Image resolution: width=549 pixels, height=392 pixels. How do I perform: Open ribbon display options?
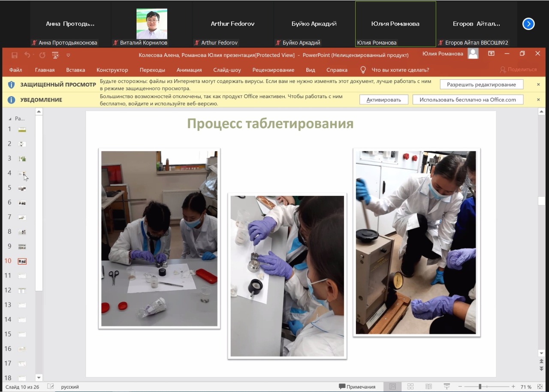point(491,54)
